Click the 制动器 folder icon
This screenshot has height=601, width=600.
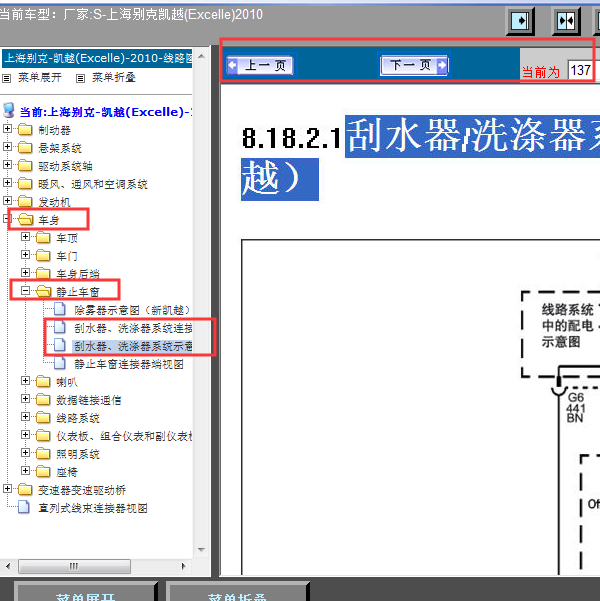pyautogui.click(x=25, y=130)
